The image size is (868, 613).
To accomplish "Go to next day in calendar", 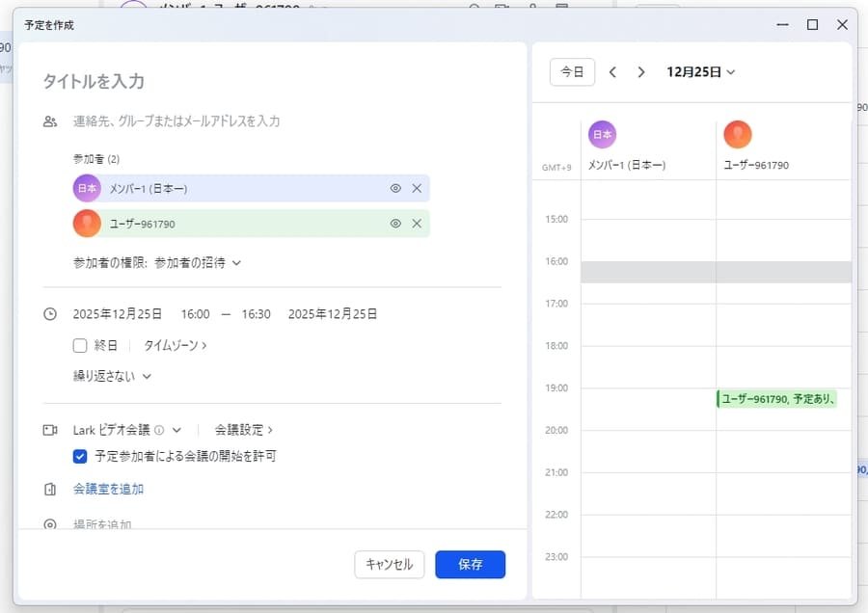I will [x=641, y=72].
